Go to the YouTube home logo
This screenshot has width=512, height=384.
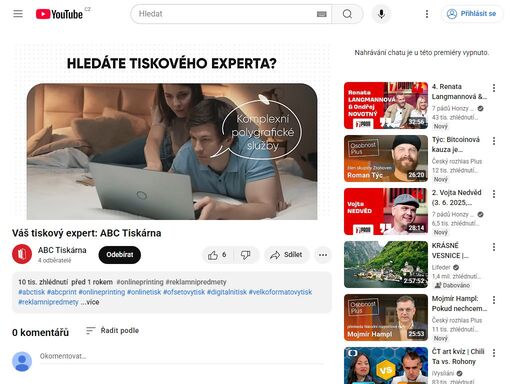59,14
